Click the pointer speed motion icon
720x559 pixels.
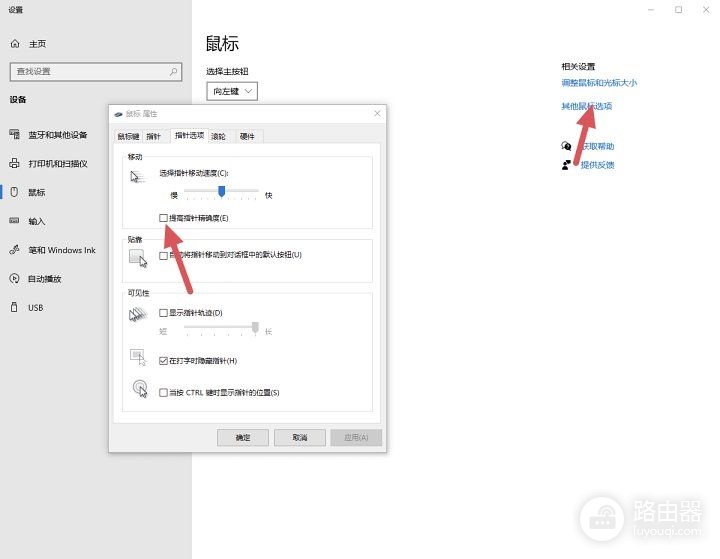coord(138,177)
